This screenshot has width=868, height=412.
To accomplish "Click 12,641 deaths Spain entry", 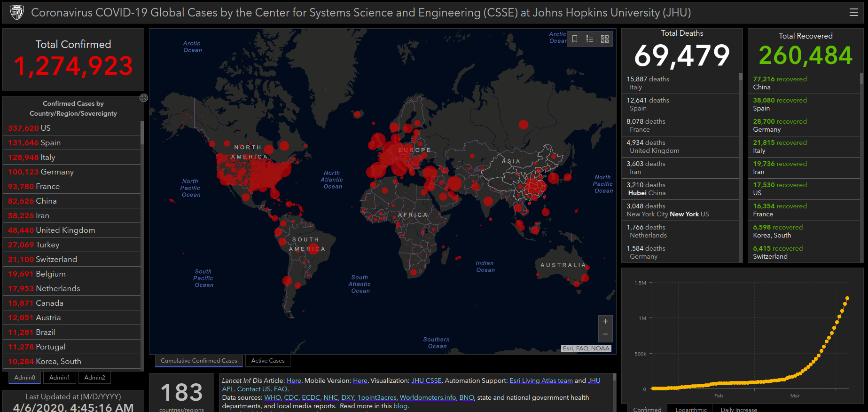I will click(x=680, y=104).
